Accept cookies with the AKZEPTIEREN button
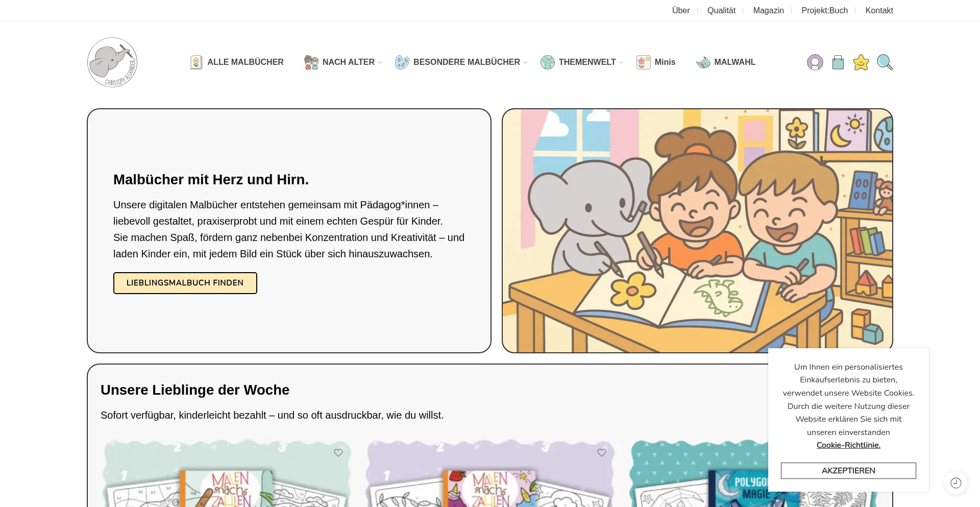This screenshot has height=507, width=980. 848,471
